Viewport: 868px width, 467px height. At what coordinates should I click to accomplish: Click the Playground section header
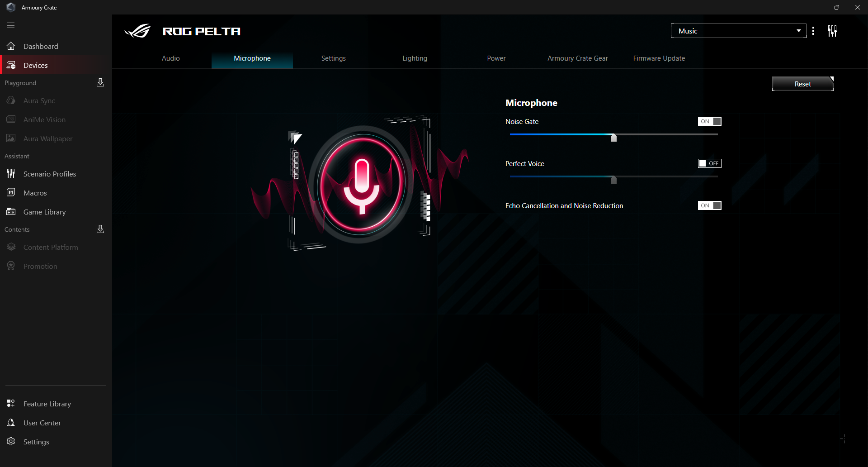pyautogui.click(x=20, y=83)
